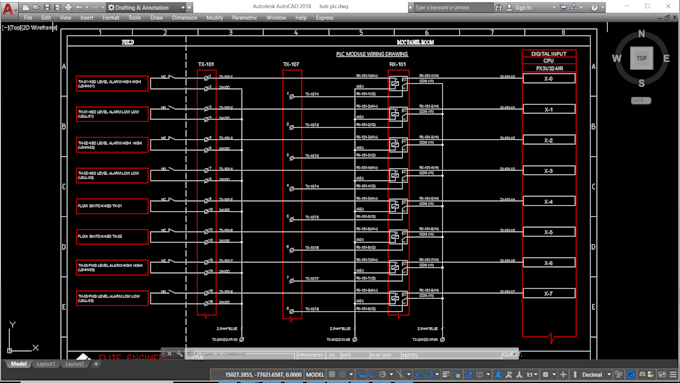Click the command line customize wrench icon
Viewport: 680px width, 383px height.
[x=180, y=354]
